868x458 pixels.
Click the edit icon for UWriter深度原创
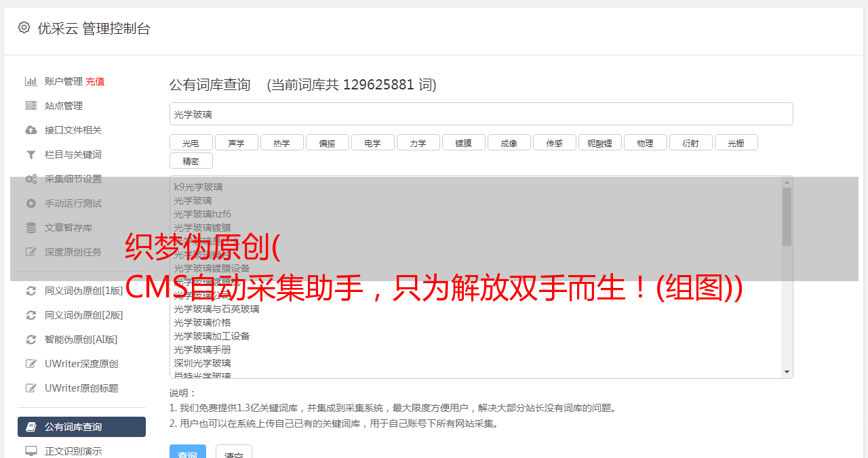[31, 364]
